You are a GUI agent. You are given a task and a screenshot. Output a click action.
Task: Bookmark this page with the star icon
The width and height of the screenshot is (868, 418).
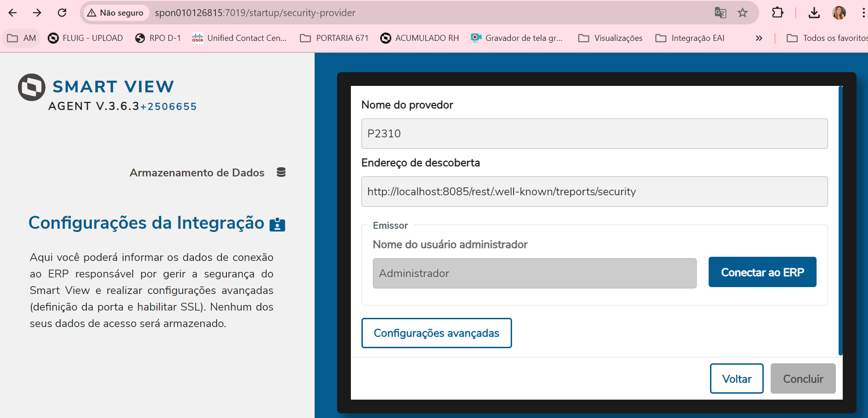(x=743, y=13)
